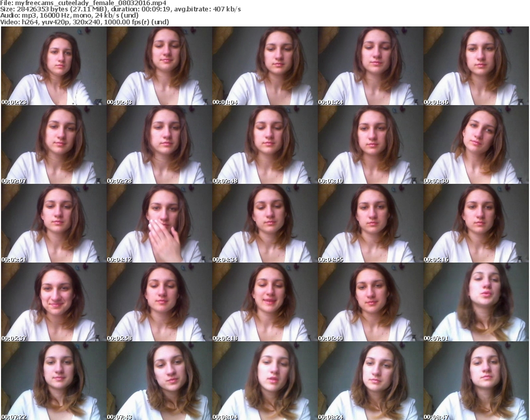Image resolution: width=530 pixels, height=420 pixels.
Task: Click the last thumbnail at 00:08:47
Action: 476,381
